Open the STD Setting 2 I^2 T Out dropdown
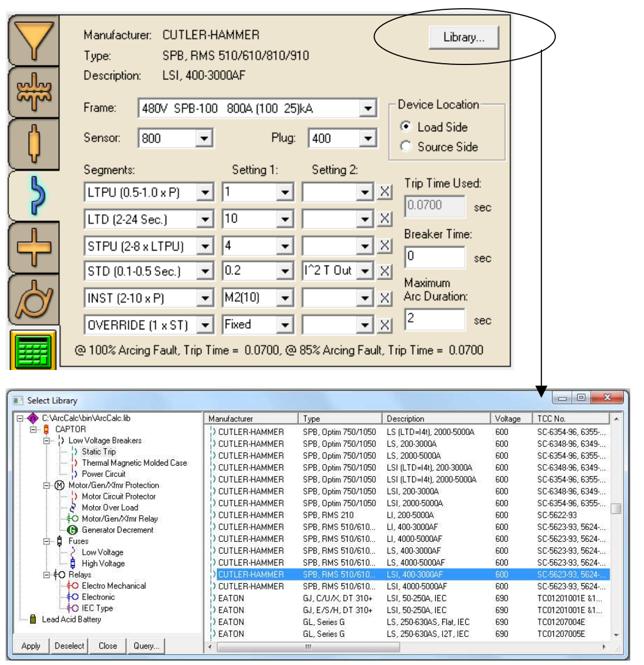The image size is (644, 665). click(365, 271)
